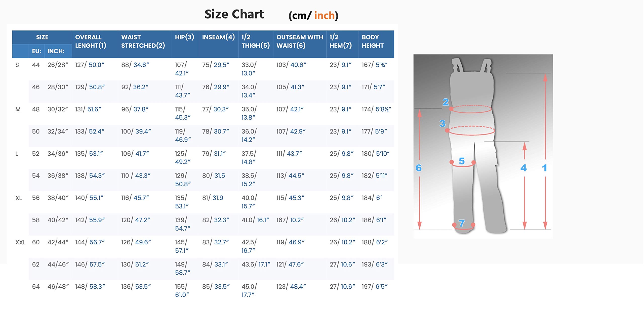Click the 1/2 THIGH(5) column header
The width and height of the screenshot is (644, 309).
(x=255, y=41)
